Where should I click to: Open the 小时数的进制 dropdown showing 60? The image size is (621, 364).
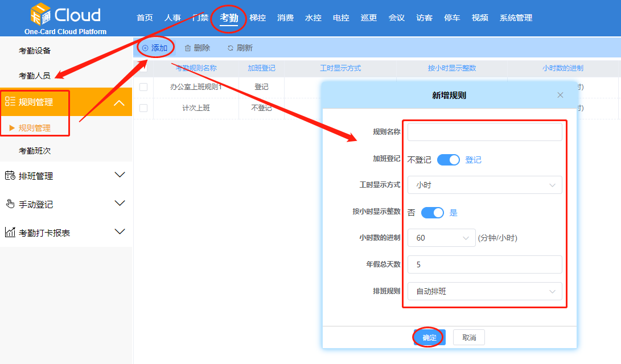pos(441,238)
